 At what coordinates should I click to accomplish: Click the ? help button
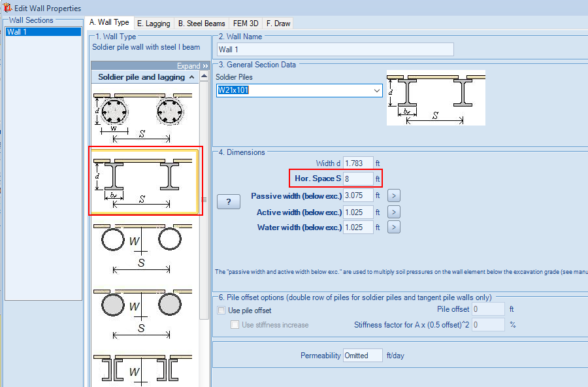point(229,201)
